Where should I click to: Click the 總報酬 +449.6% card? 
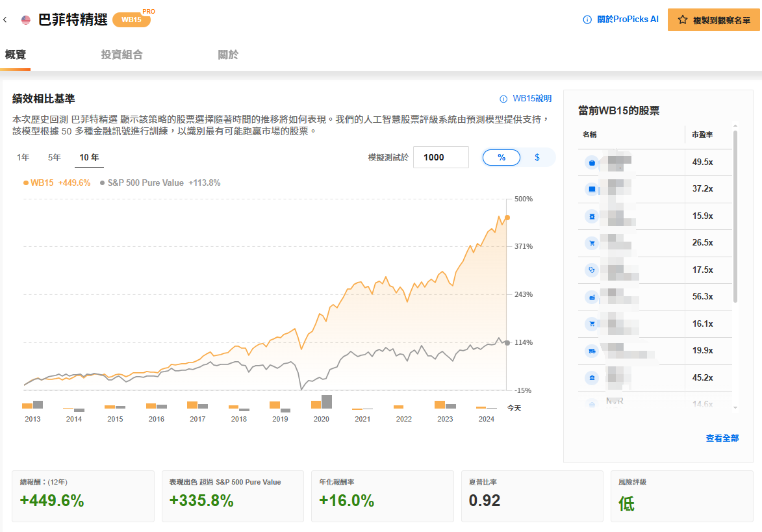[x=83, y=496]
